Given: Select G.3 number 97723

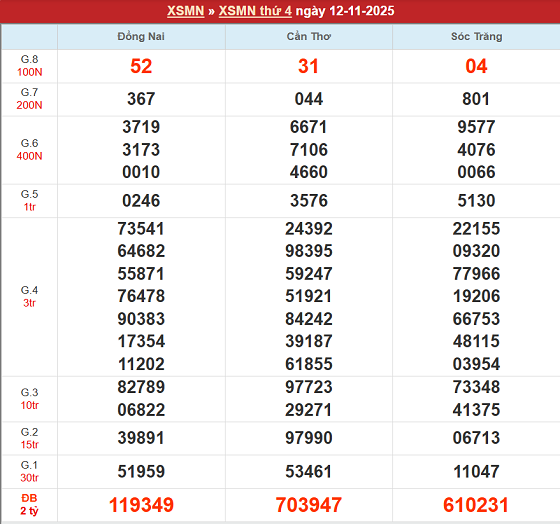Looking at the screenshot, I should (x=309, y=387).
